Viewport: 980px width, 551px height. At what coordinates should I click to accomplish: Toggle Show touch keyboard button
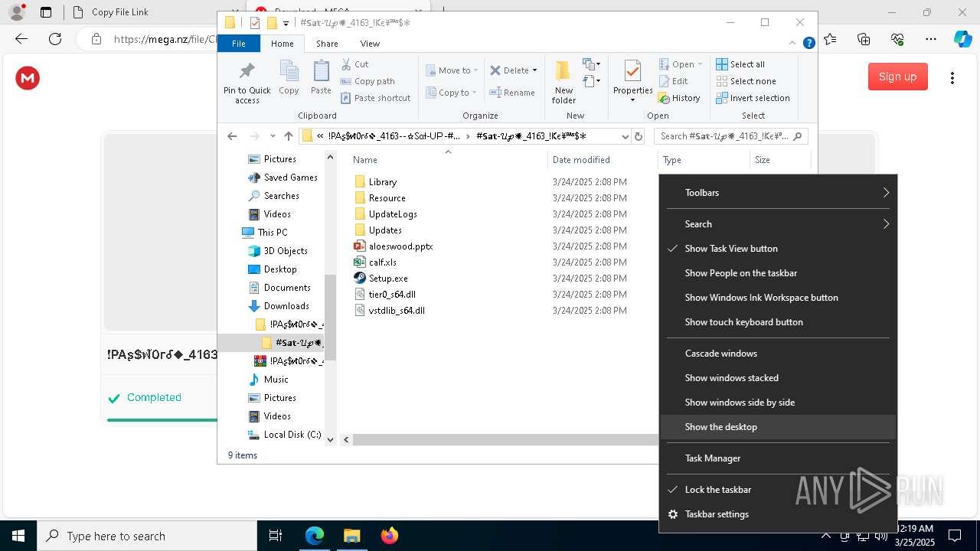click(778, 322)
